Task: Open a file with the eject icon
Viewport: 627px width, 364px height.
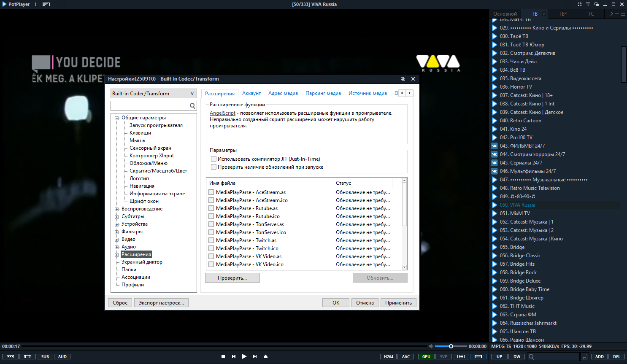Action: 266,356
